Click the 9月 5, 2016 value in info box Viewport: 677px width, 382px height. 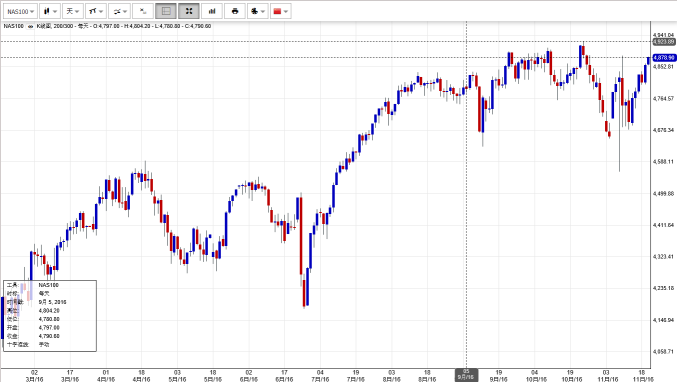(x=52, y=302)
